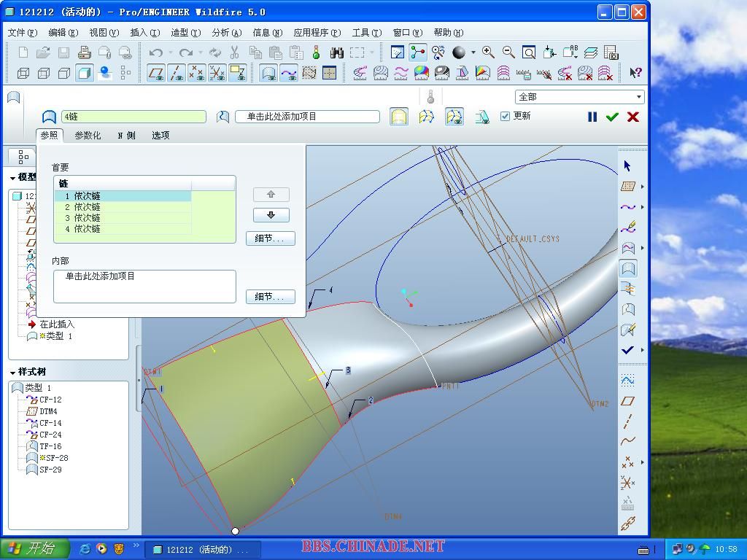
Task: Expand the Curve tool flyout arrow
Action: 642,207
